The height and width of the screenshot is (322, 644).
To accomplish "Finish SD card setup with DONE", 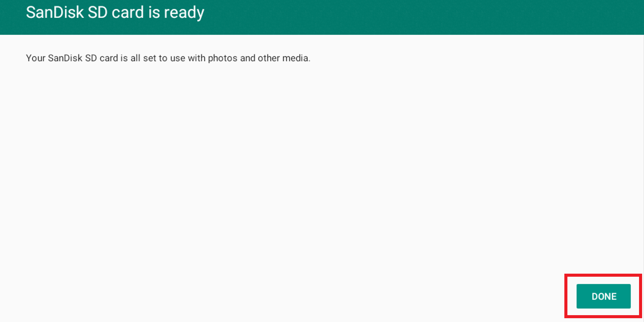I will [603, 296].
